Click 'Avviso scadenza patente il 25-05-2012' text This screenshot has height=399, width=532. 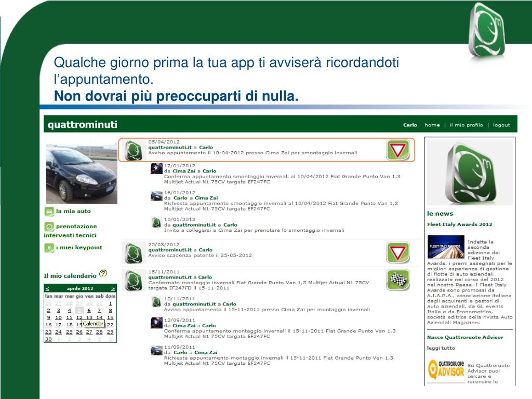click(200, 256)
